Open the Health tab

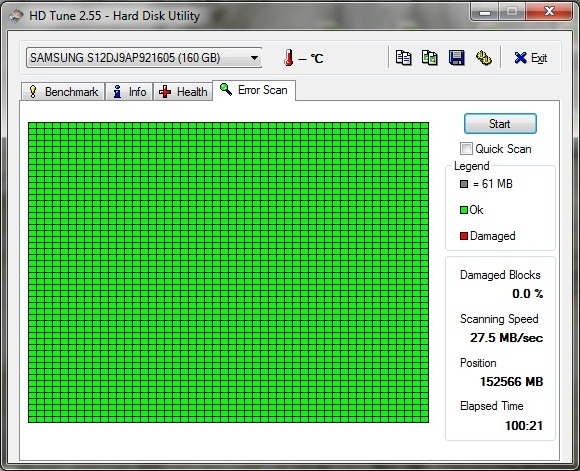coord(183,91)
